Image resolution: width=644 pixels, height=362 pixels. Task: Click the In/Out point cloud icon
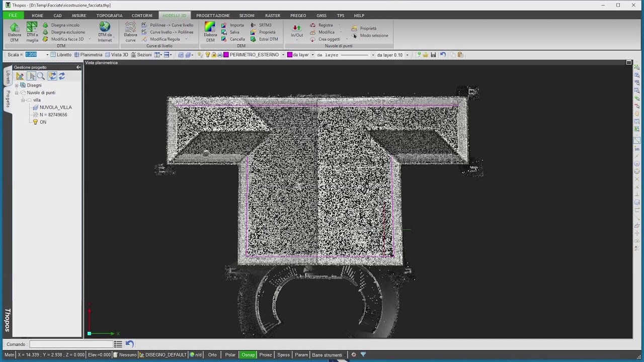point(297,28)
